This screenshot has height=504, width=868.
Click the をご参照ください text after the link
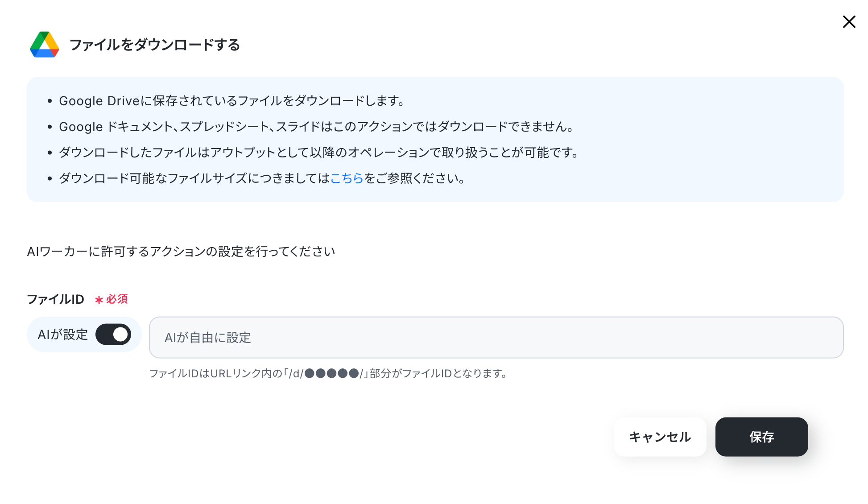pos(415,178)
